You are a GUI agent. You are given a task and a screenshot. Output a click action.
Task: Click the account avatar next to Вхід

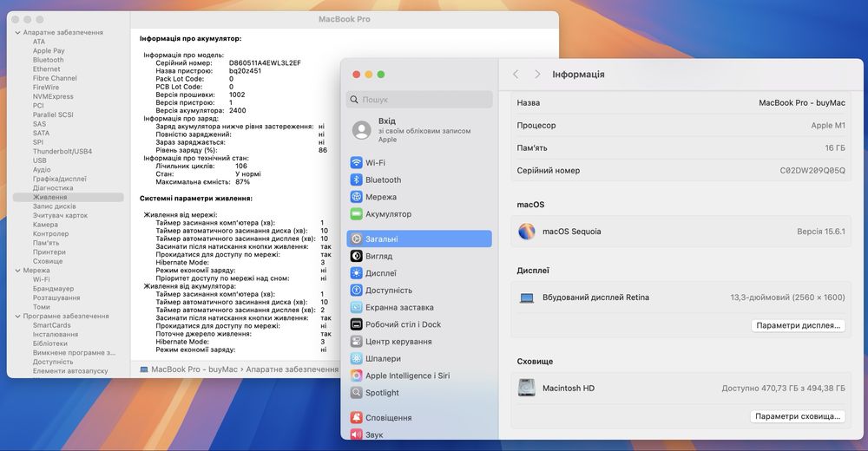(361, 130)
